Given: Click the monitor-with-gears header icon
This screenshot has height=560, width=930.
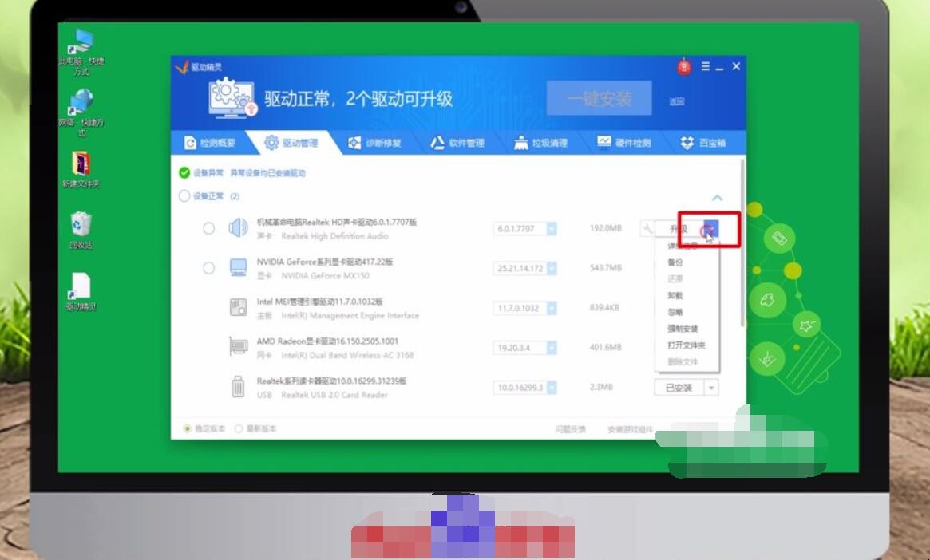Looking at the screenshot, I should coord(232,98).
